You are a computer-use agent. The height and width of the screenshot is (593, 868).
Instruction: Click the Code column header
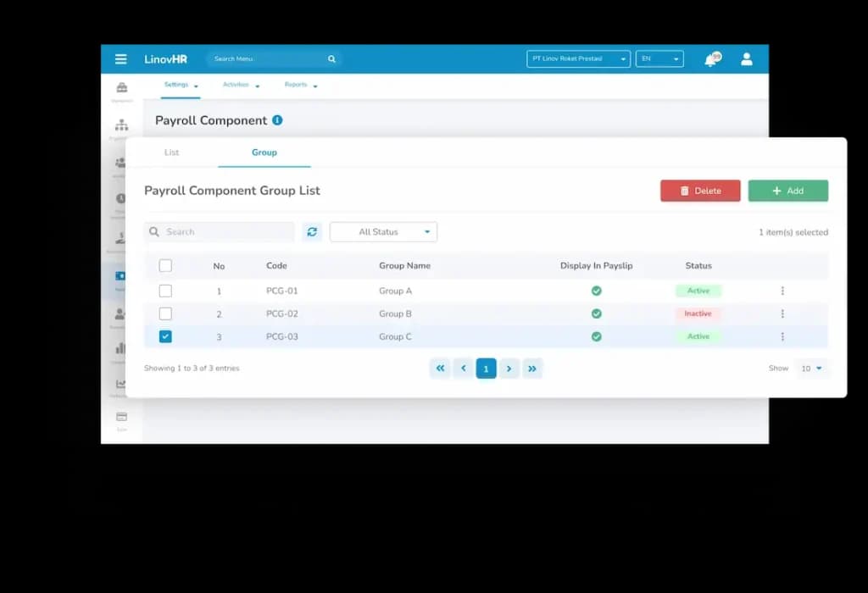click(276, 265)
